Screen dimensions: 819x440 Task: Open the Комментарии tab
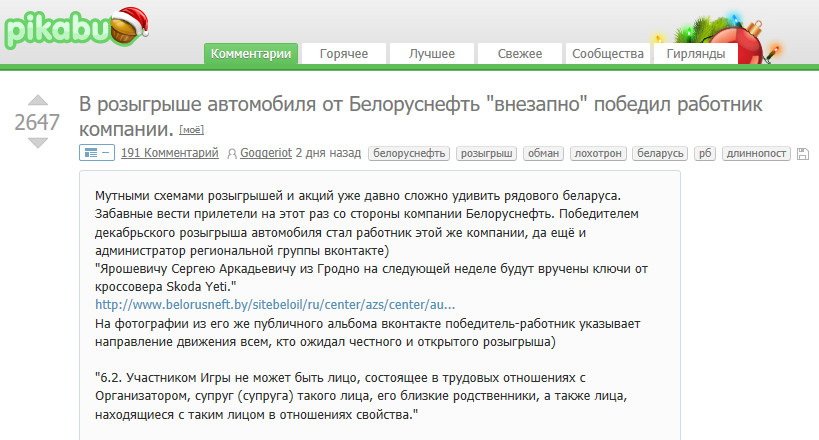point(251,53)
